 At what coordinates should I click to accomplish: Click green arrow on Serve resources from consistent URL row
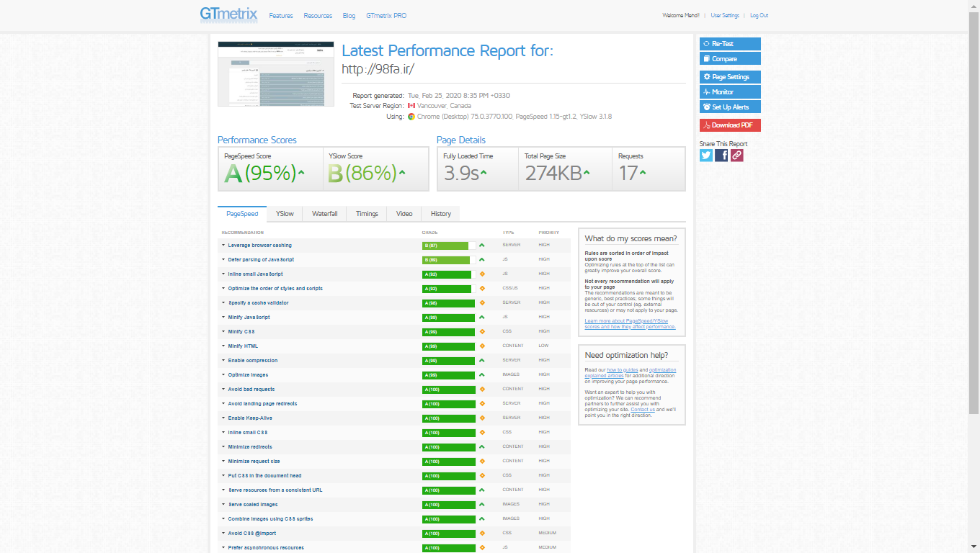click(482, 490)
